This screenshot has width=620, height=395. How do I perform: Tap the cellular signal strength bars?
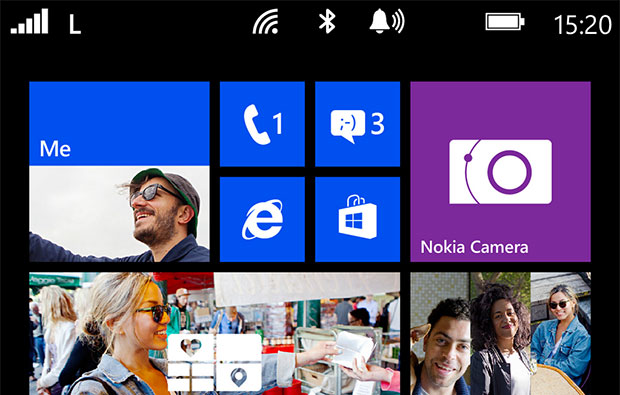pyautogui.click(x=29, y=22)
